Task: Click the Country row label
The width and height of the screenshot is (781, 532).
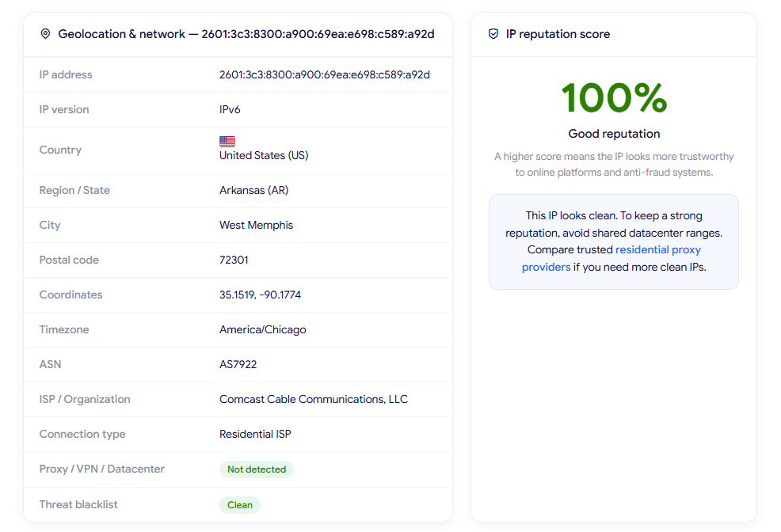Action: [60, 150]
